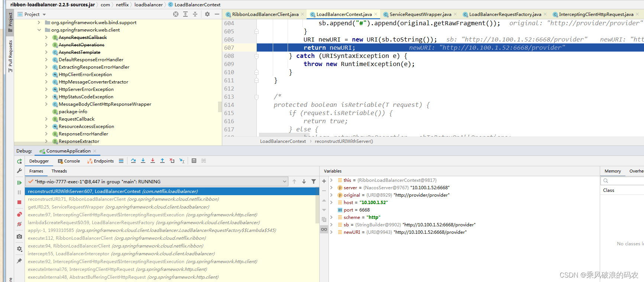This screenshot has height=282, width=644.
Task: Click the New Watch plus icon
Action: pyautogui.click(x=324, y=181)
